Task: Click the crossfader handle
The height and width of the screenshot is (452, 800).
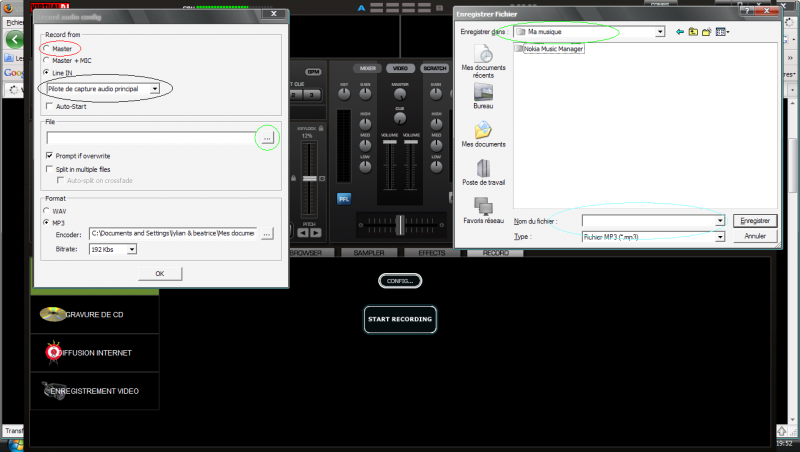Action: pyautogui.click(x=401, y=224)
